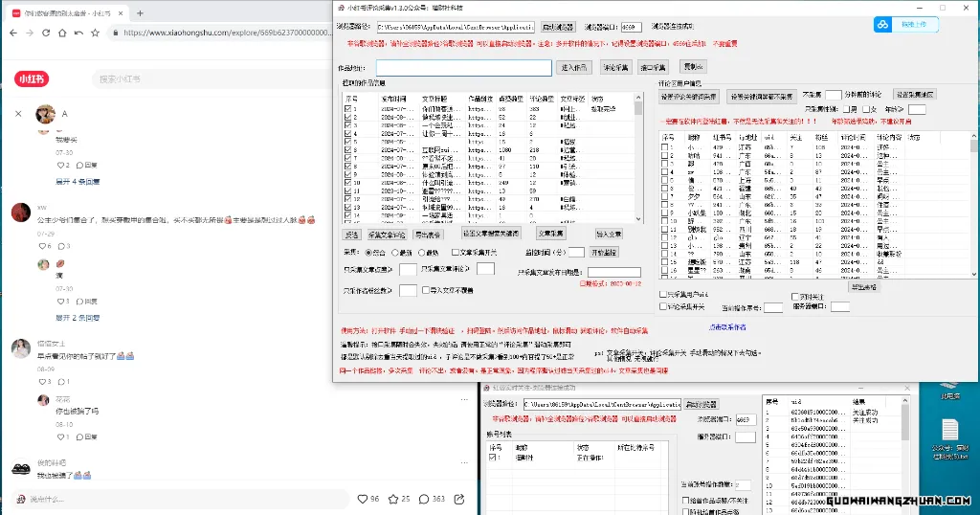This screenshot has height=515, width=980.
Task: Toggle 给首作品点赞/不关注 checkbox
Action: [685, 501]
